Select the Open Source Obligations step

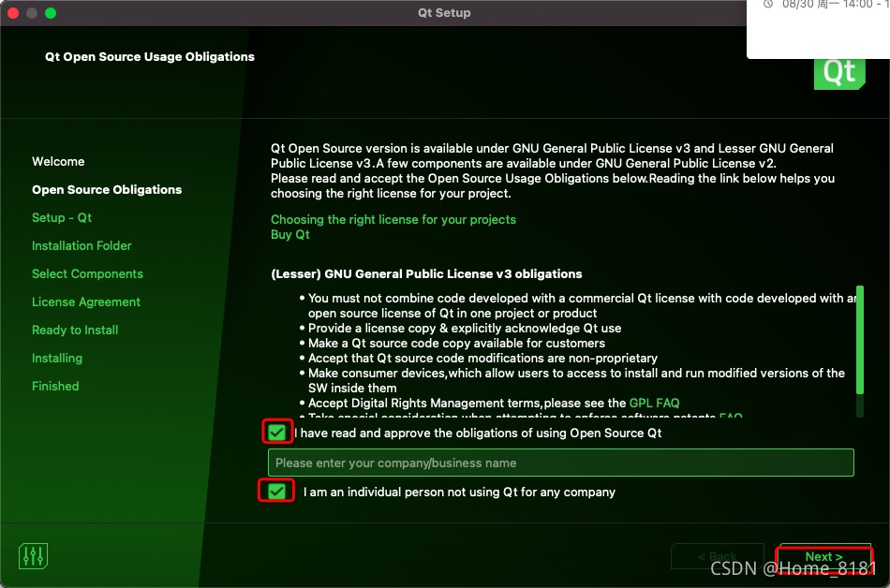107,190
